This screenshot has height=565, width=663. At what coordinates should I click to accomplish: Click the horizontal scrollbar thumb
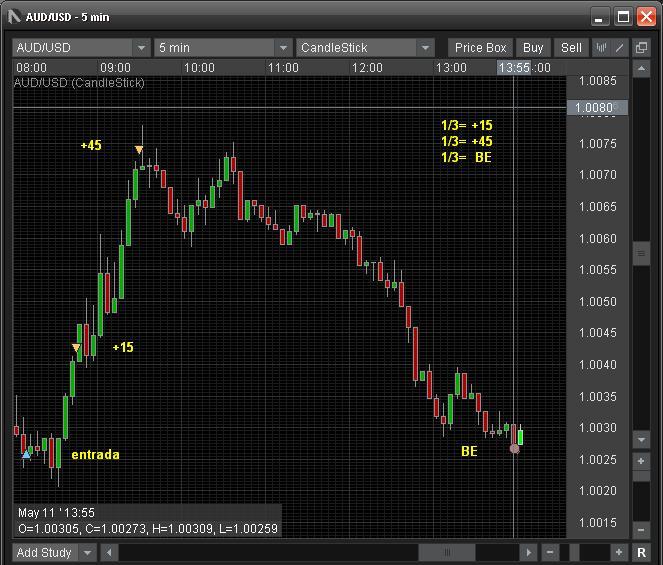[x=446, y=552]
